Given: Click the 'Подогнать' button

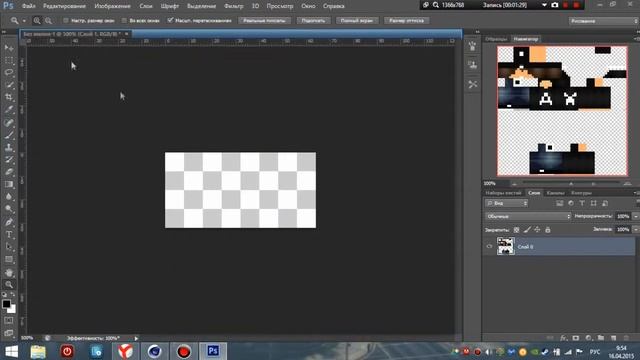Looking at the screenshot, I should click(x=313, y=20).
